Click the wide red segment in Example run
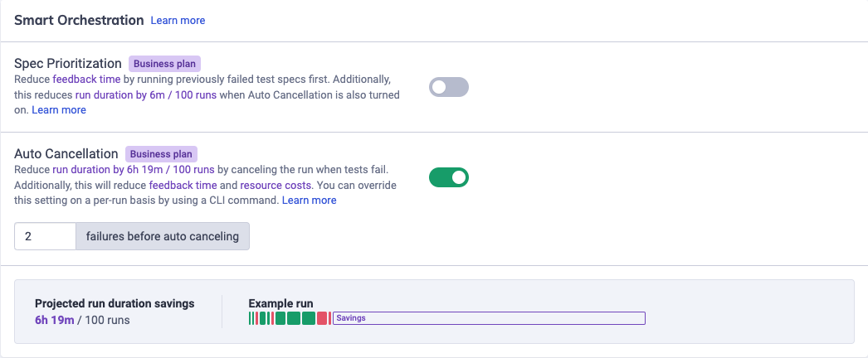The width and height of the screenshot is (868, 358). click(x=324, y=318)
